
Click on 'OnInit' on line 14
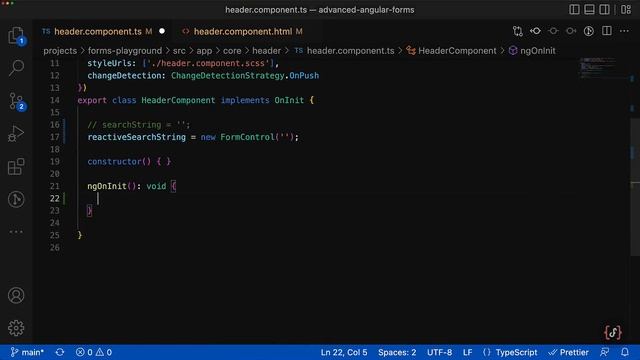click(x=289, y=100)
